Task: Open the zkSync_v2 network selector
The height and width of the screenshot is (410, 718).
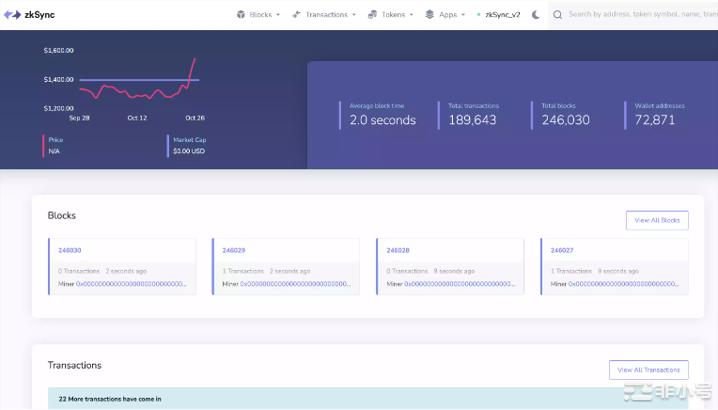Action: 499,15
